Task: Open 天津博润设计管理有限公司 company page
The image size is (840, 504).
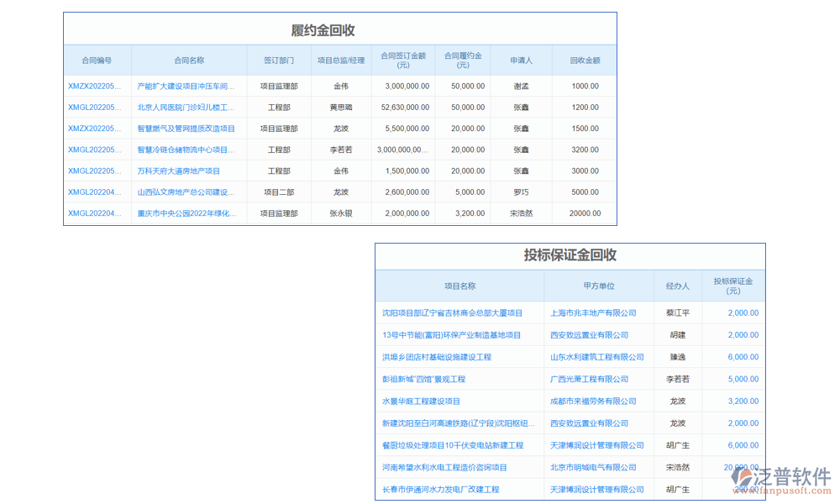Action: point(602,445)
